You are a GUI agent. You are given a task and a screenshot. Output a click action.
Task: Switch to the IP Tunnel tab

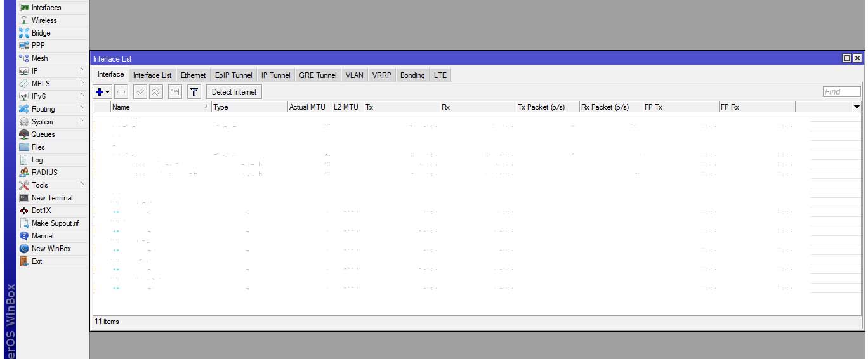point(276,75)
